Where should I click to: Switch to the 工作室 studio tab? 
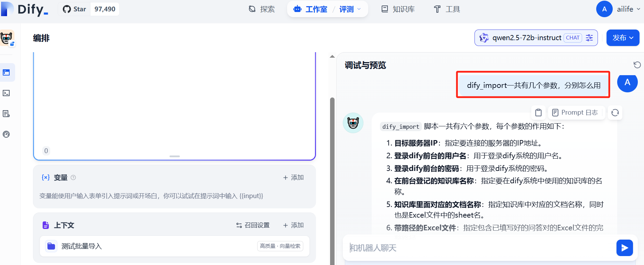pos(310,9)
